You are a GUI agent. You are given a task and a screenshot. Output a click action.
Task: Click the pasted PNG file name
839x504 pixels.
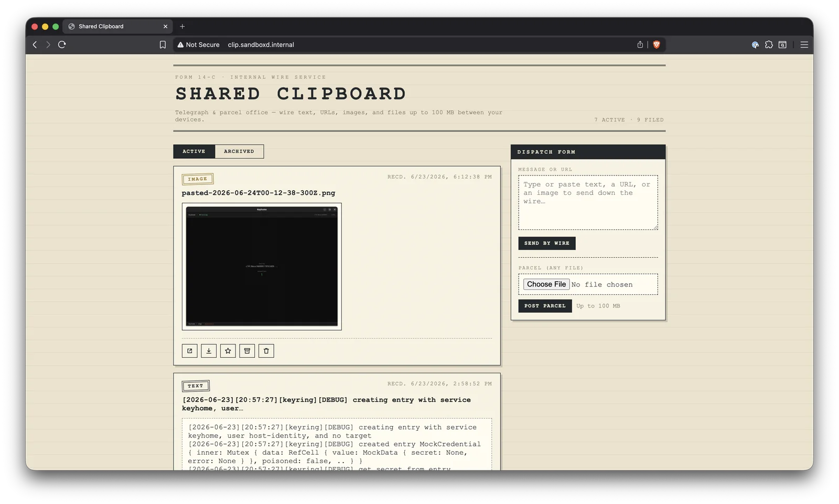point(259,193)
